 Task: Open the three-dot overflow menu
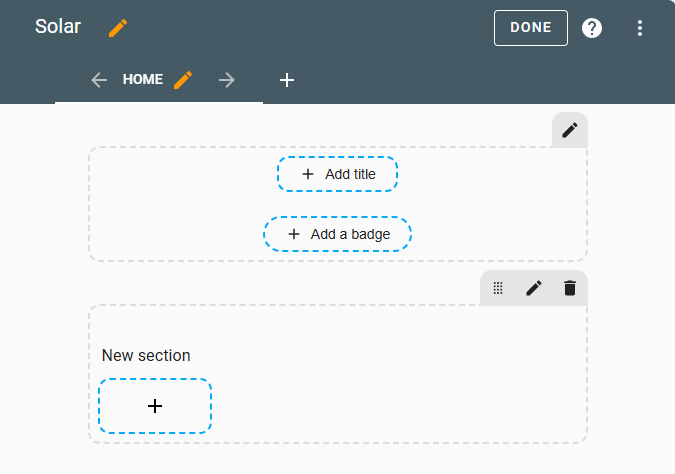(x=640, y=28)
